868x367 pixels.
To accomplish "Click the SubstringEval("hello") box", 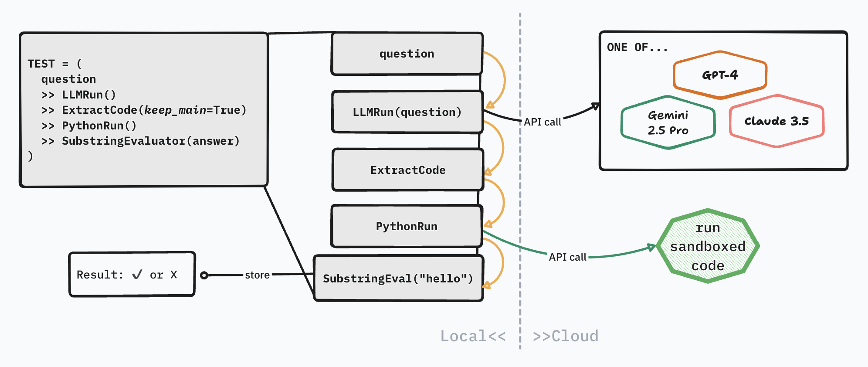I will 398,278.
